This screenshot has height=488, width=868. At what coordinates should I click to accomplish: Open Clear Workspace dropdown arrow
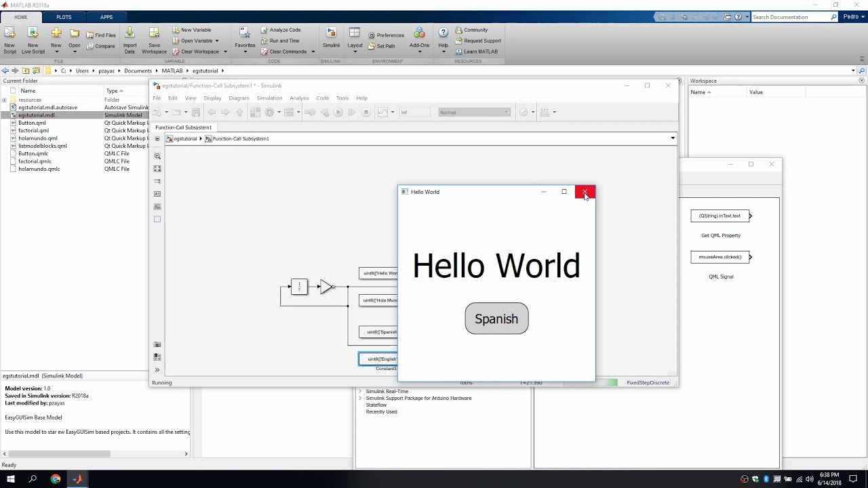tap(225, 52)
